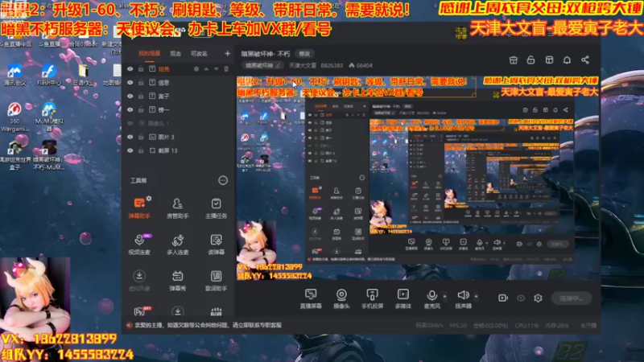Open the notification bell in the top right
Screen dimensions: 644x362
[x=567, y=60]
